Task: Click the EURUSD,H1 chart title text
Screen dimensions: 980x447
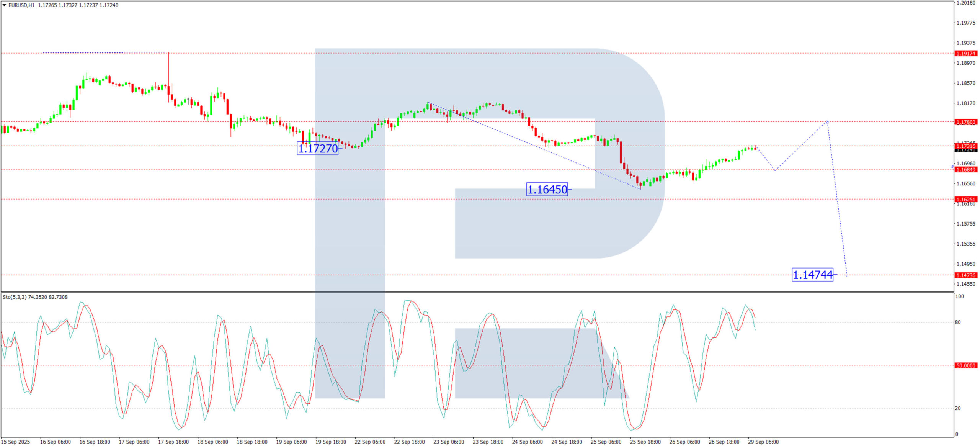Action: 21,5
